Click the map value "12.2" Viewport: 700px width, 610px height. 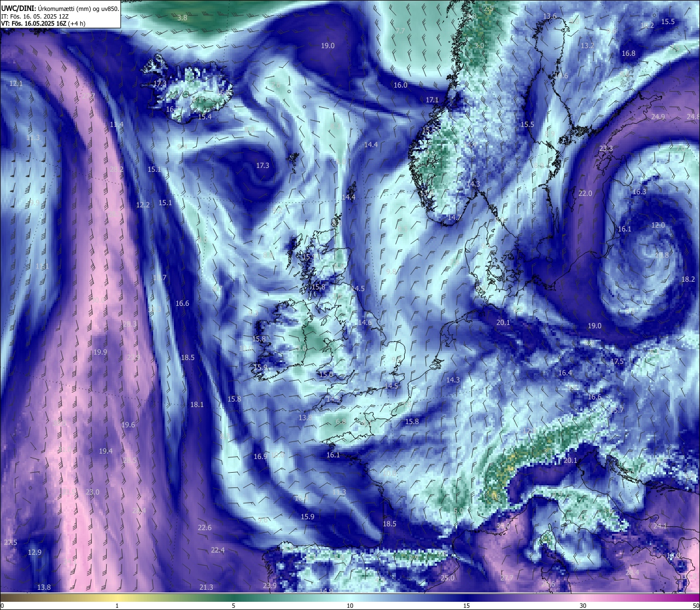(143, 205)
